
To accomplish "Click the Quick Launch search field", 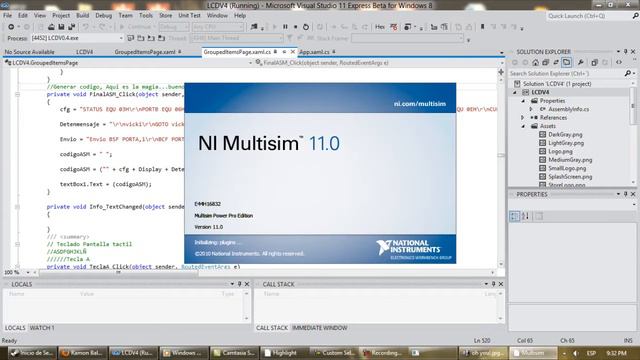I will (x=589, y=16).
